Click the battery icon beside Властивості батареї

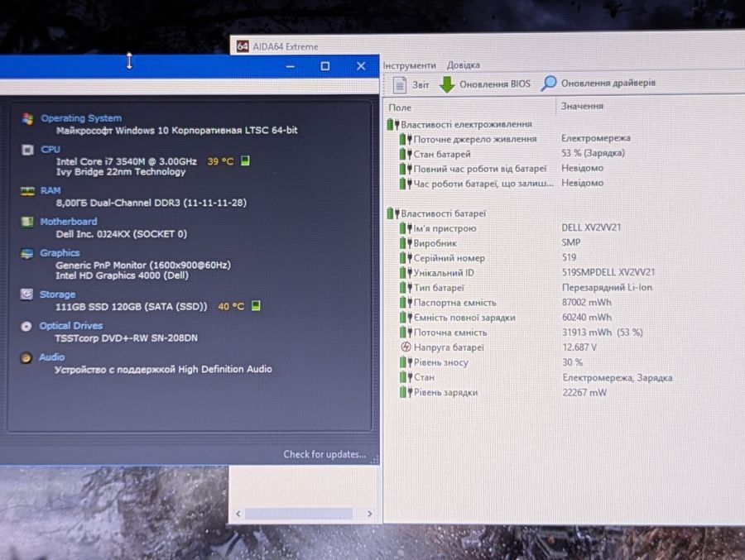pyautogui.click(x=392, y=213)
